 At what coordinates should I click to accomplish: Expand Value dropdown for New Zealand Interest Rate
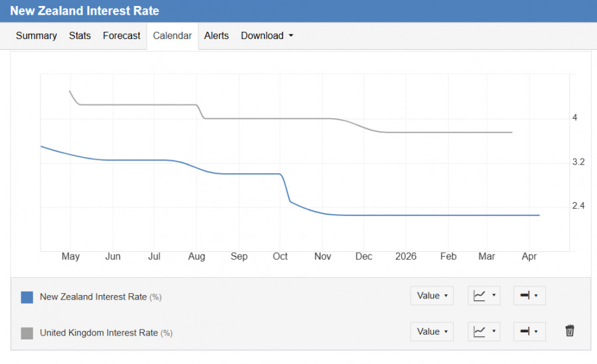coord(432,296)
